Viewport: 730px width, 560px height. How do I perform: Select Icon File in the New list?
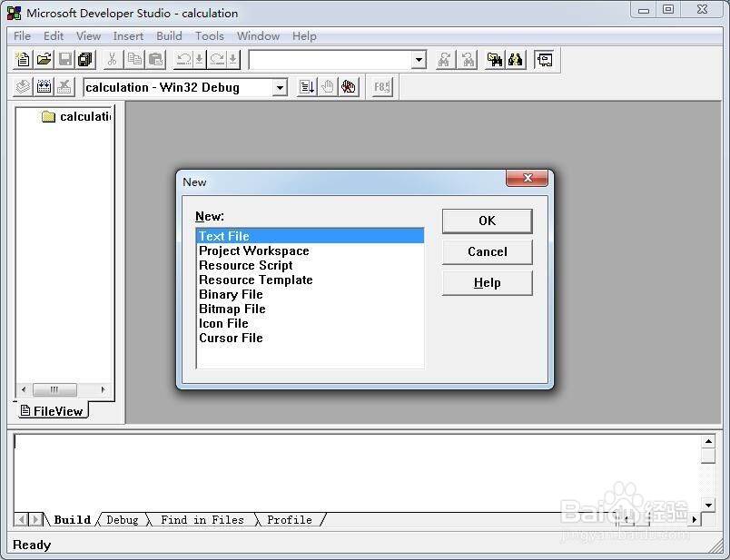click(x=310, y=323)
